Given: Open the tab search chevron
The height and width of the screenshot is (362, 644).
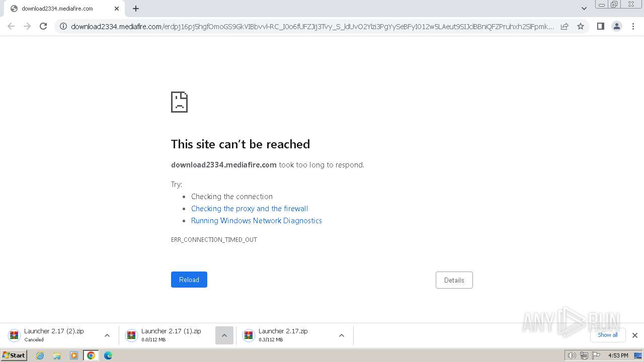Looking at the screenshot, I should [x=584, y=9].
